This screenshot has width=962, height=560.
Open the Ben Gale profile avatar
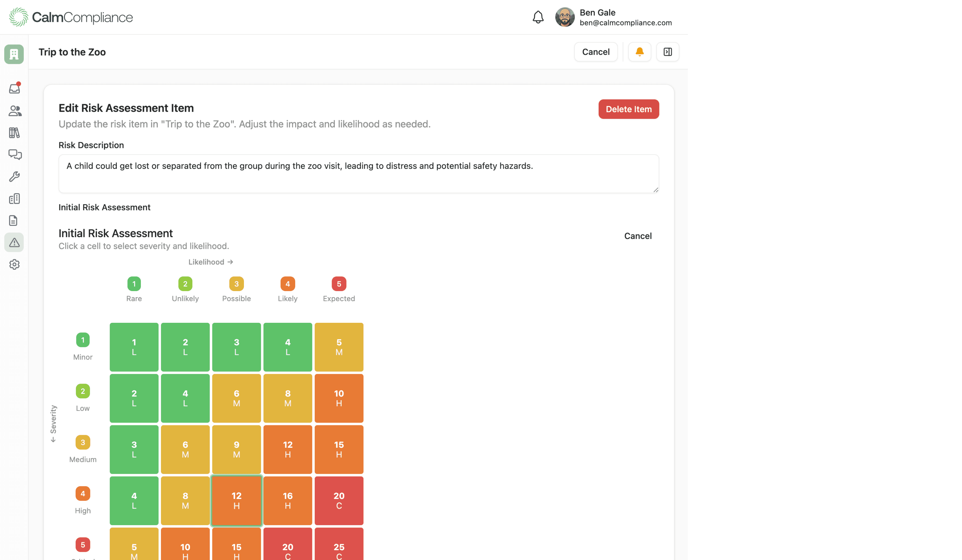[565, 17]
